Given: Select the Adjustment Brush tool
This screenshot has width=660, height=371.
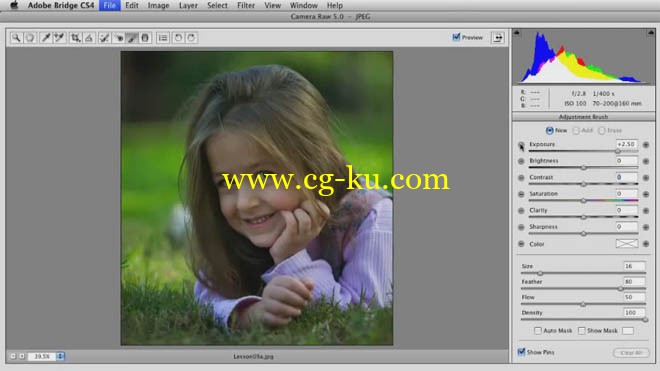Looking at the screenshot, I should point(132,38).
